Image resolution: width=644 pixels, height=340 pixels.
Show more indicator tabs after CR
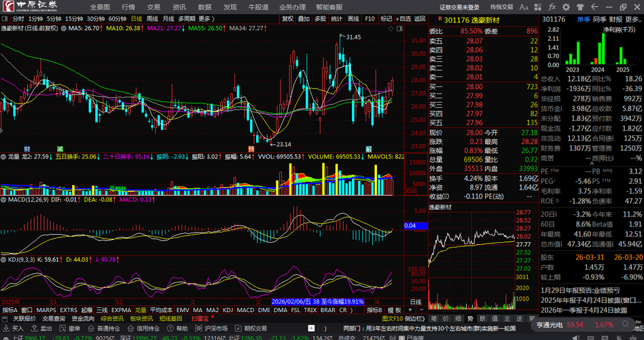tap(352, 310)
